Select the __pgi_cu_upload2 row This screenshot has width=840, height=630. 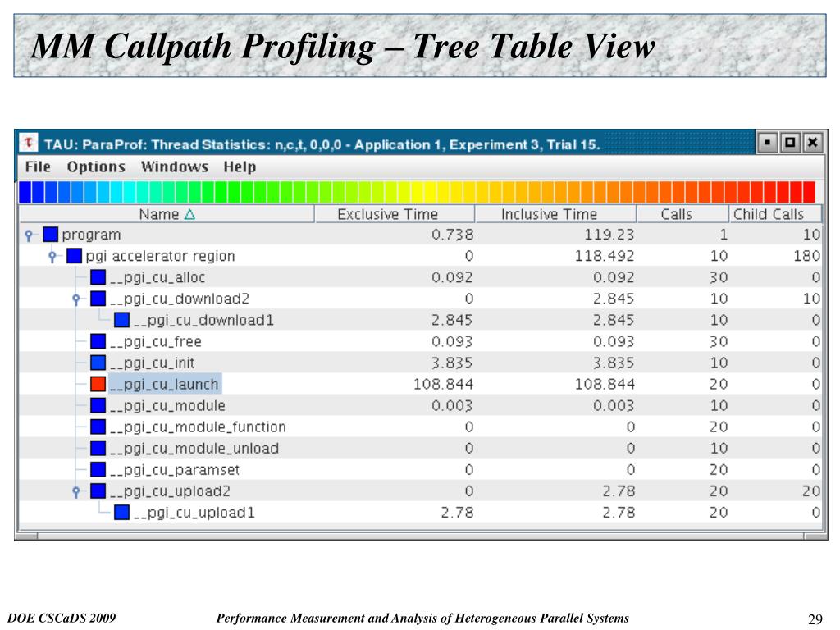tap(420, 491)
